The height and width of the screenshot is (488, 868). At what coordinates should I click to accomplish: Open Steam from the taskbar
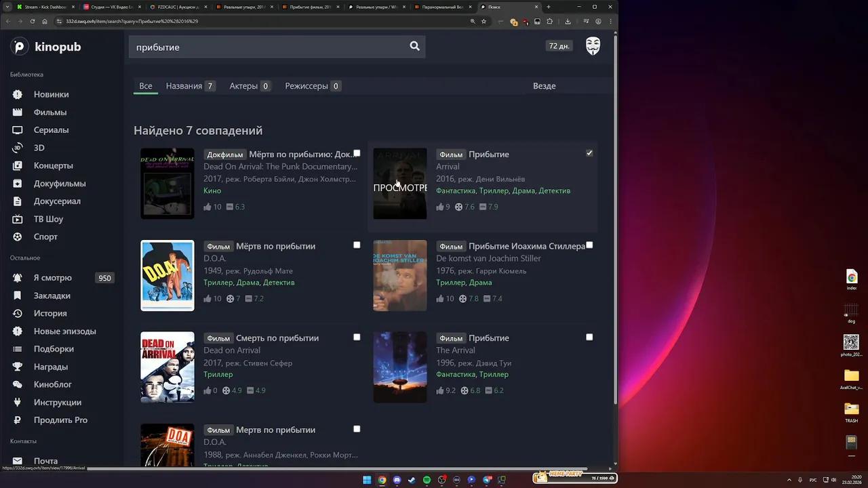[412, 480]
